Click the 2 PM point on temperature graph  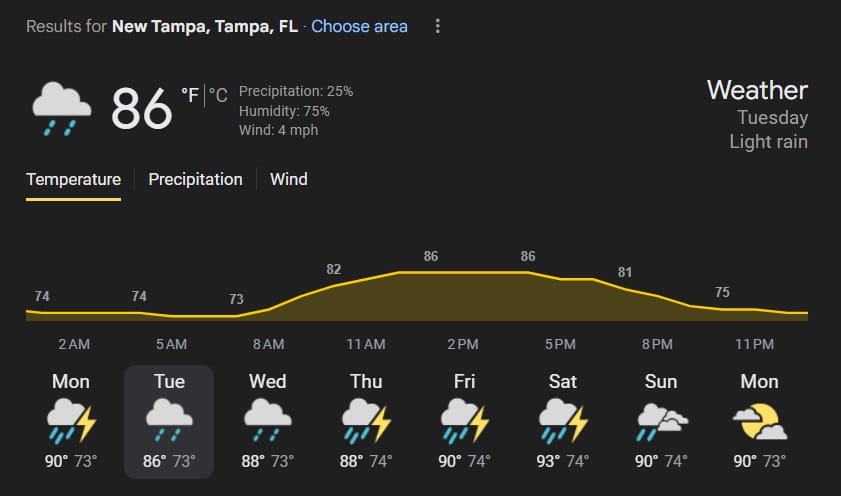(x=463, y=272)
